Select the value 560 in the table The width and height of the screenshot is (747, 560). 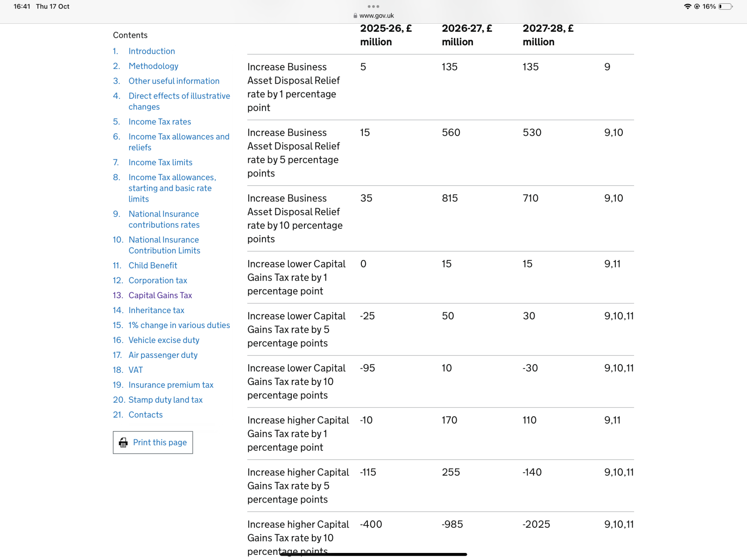click(451, 133)
